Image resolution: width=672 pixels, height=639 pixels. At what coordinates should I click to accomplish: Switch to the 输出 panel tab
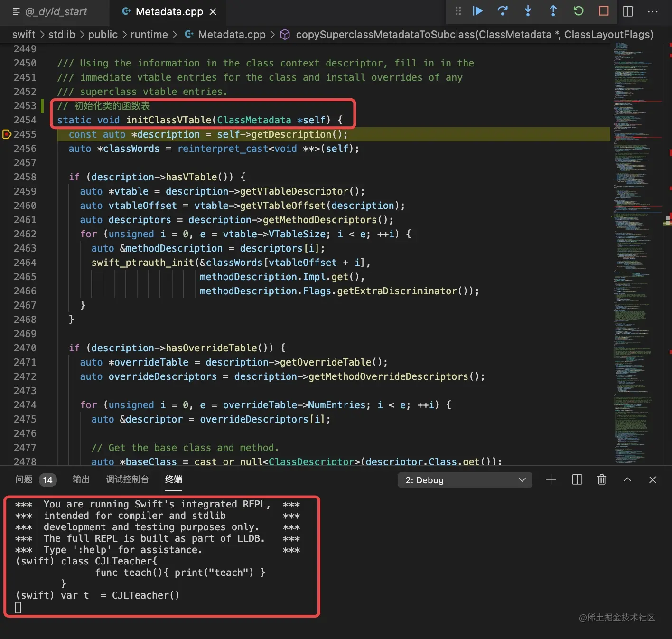[x=81, y=479]
